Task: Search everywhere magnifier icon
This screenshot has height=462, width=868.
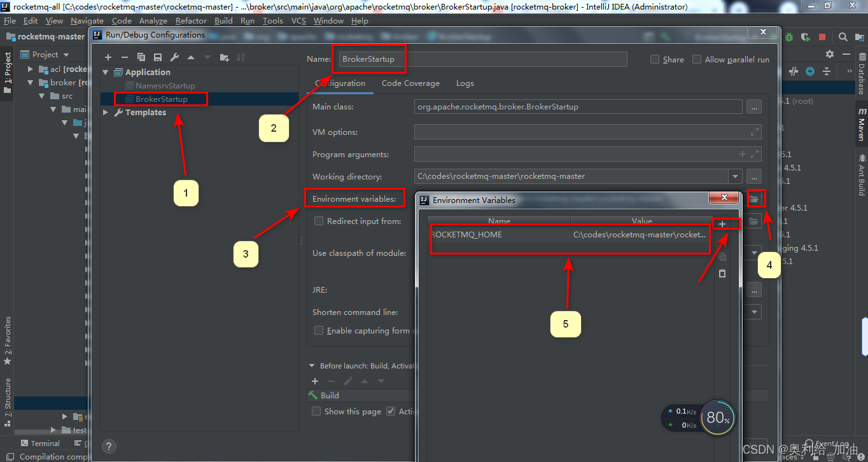Action: pos(843,37)
